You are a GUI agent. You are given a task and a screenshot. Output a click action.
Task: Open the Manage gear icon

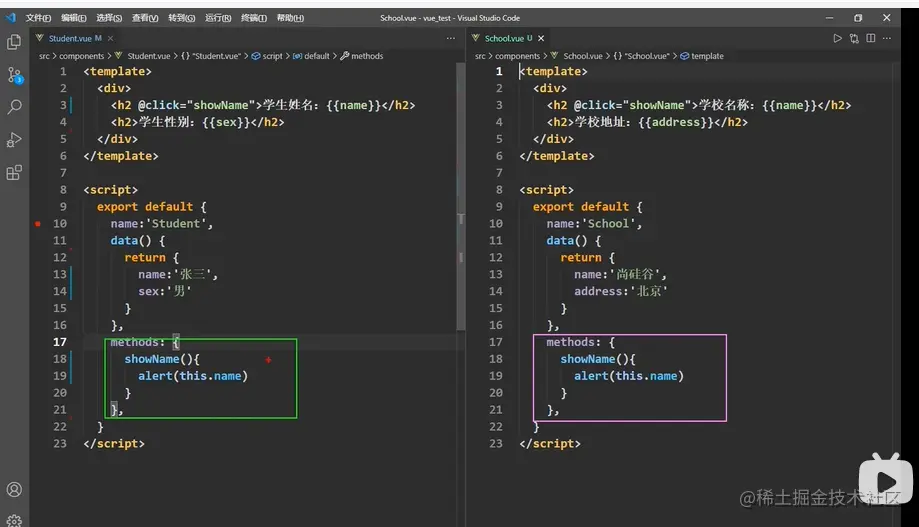point(14,521)
